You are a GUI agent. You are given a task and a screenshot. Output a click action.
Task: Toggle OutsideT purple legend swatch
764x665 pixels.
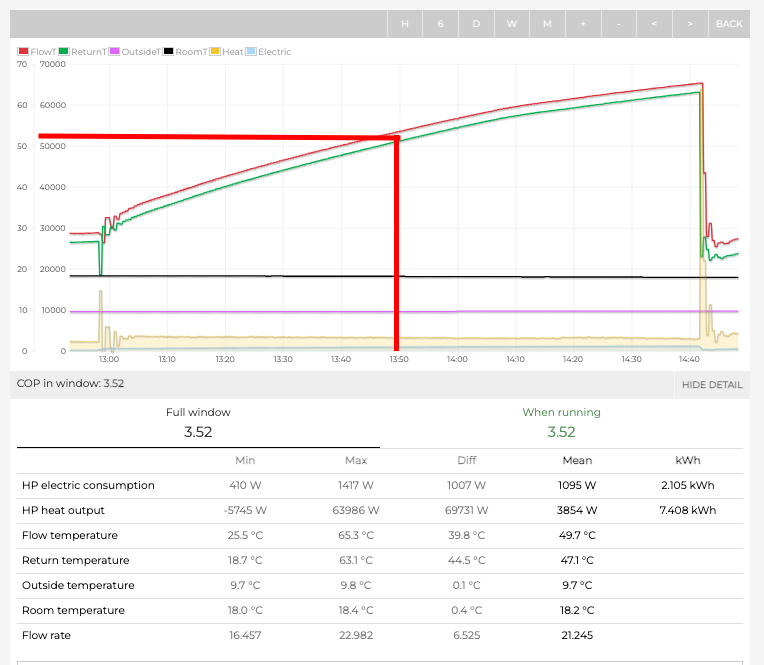115,52
